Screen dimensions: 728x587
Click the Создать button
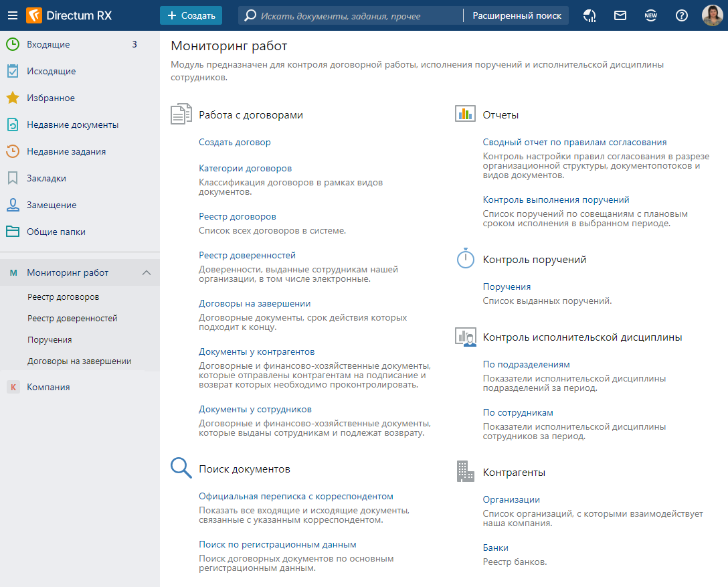pyautogui.click(x=191, y=15)
